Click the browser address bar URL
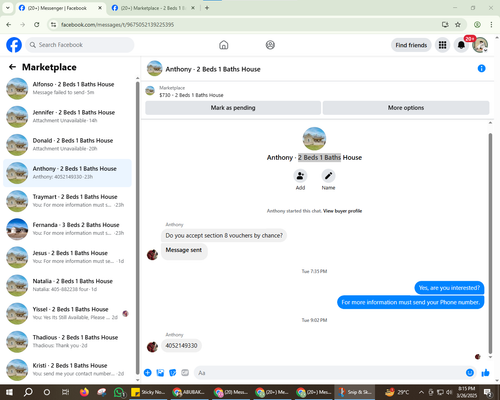The height and width of the screenshot is (400, 500). coord(117,25)
